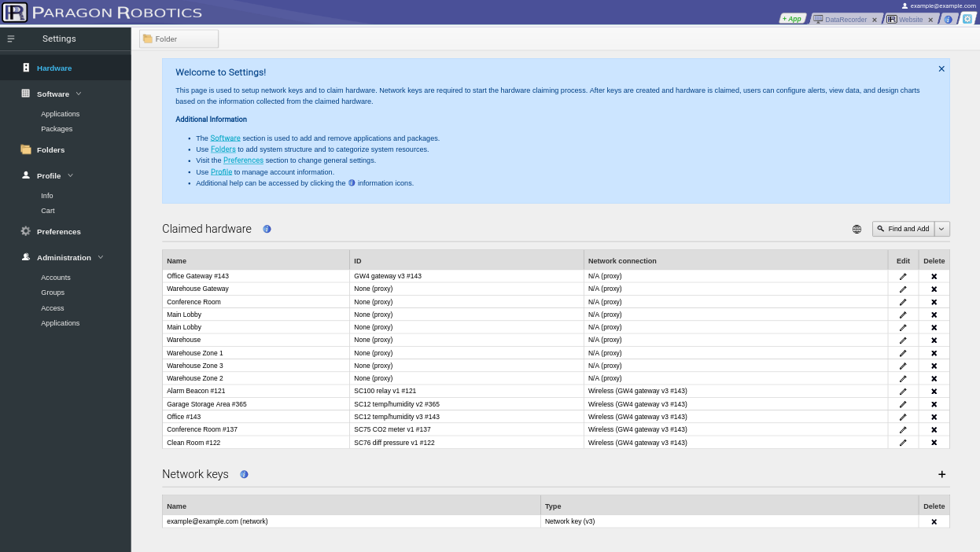Edit the Clean Room #122 row
This screenshot has height=552, width=980.
pos(903,443)
